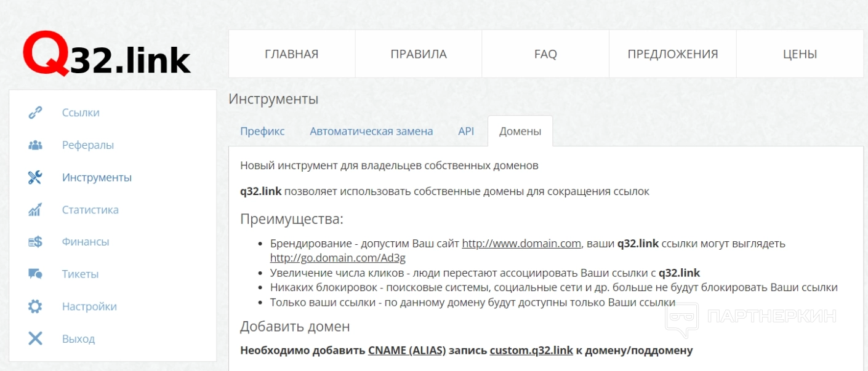Image resolution: width=868 pixels, height=371 pixels.
Task: Click the http://www.domain.com example link
Action: 521,243
